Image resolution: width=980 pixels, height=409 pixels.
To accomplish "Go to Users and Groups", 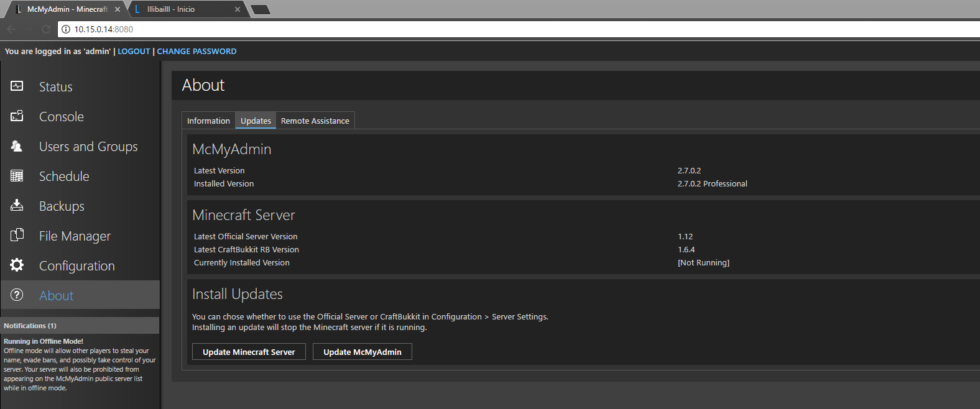I will click(x=88, y=147).
